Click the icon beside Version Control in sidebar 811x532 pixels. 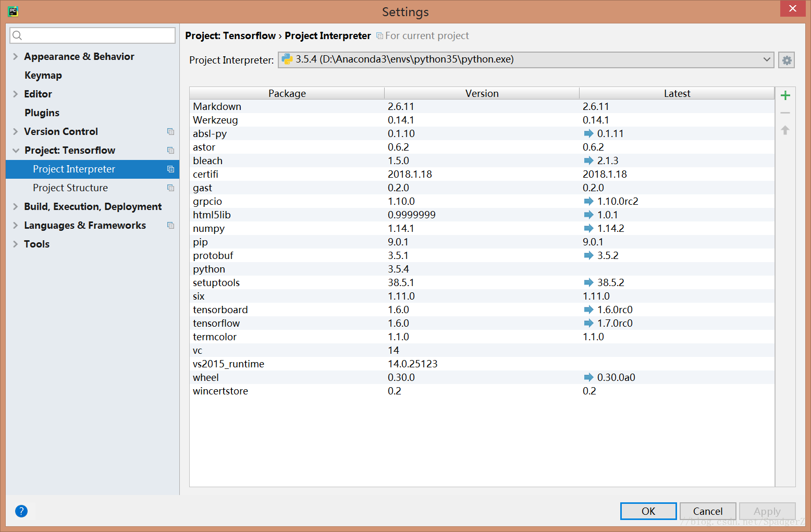(170, 131)
